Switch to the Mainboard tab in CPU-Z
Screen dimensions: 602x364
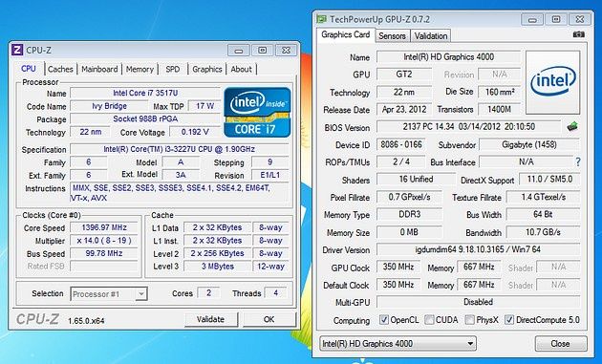tap(99, 69)
